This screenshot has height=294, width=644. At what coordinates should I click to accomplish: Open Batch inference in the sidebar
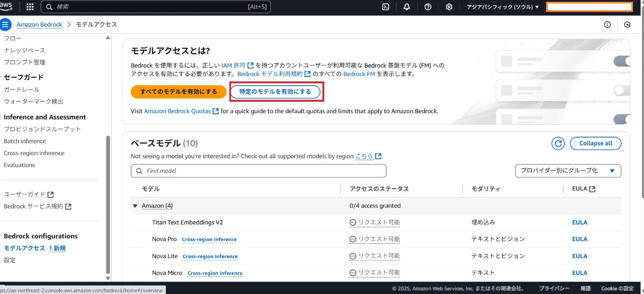25,141
